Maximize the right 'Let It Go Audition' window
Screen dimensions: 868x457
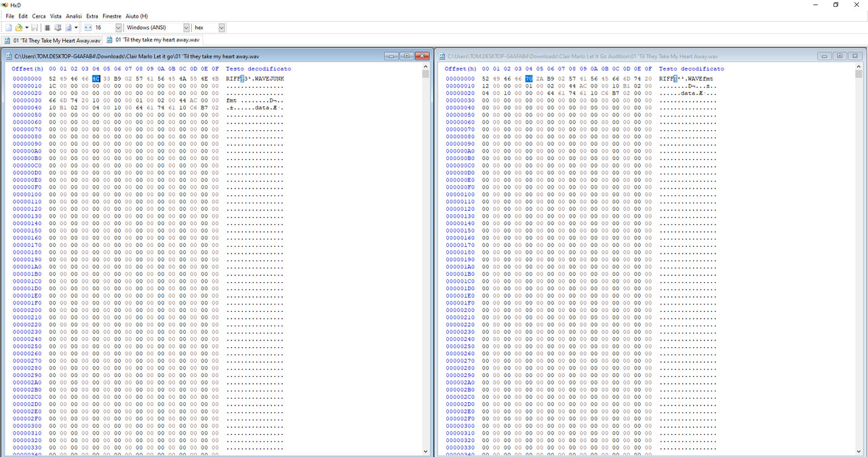click(x=840, y=56)
